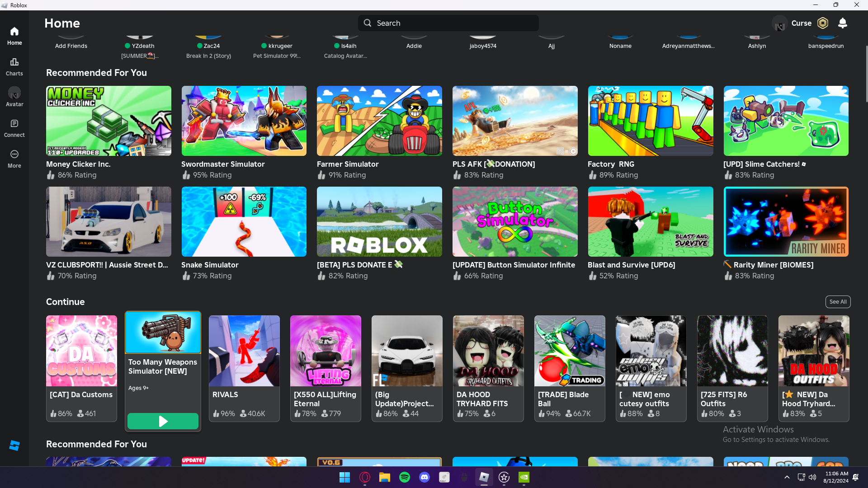868x488 pixels.
Task: Open Rarity Miner [BIOMES] game thumbnail
Action: [786, 222]
